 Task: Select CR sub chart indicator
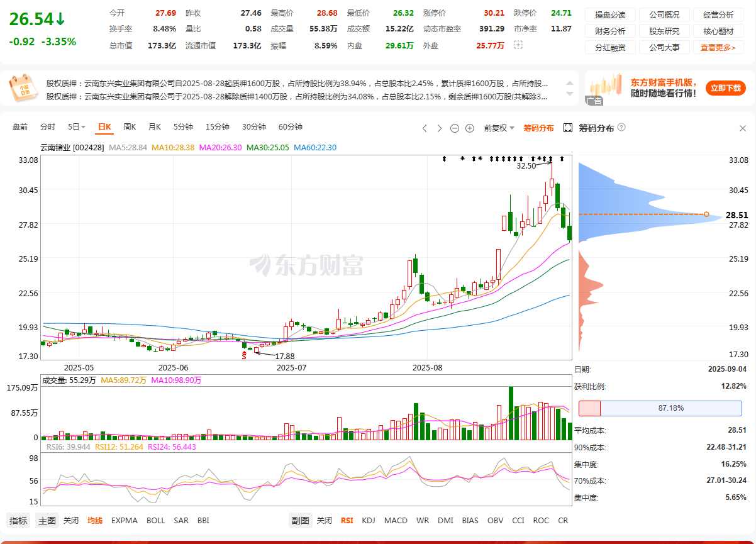(x=563, y=521)
